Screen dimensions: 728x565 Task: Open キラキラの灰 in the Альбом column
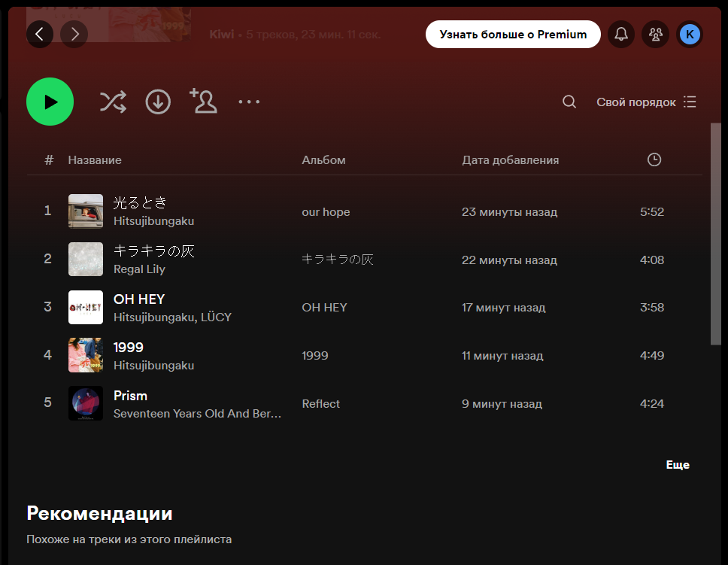tap(338, 260)
